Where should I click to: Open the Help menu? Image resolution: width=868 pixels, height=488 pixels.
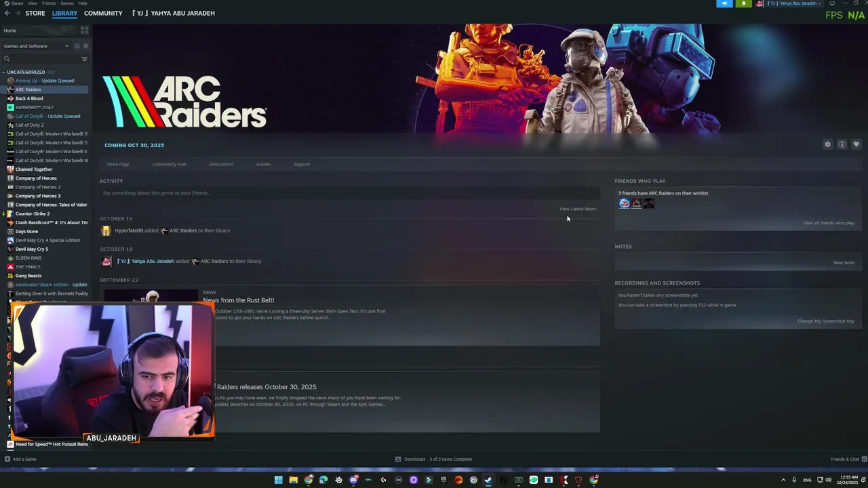tap(83, 3)
